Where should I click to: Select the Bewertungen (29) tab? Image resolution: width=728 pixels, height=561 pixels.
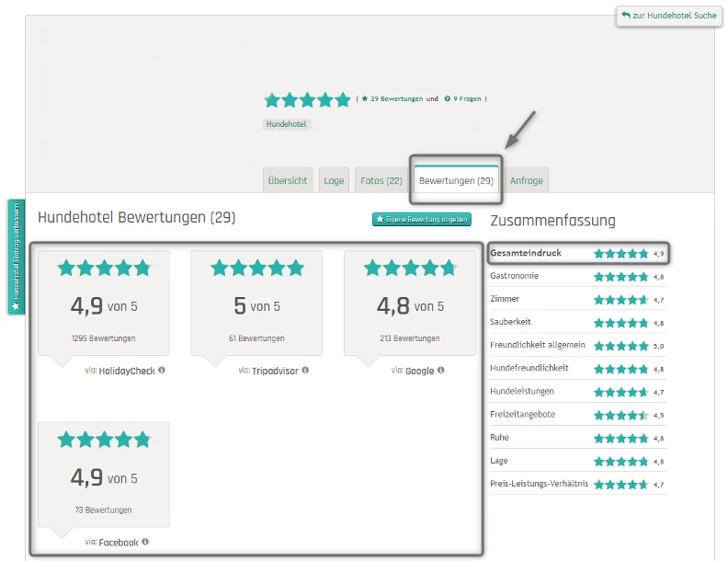point(456,180)
